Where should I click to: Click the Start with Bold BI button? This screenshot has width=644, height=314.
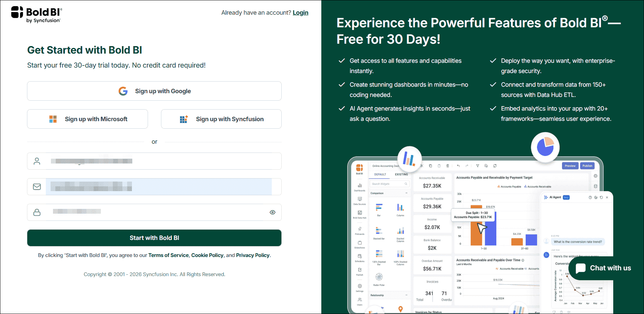[x=154, y=238]
